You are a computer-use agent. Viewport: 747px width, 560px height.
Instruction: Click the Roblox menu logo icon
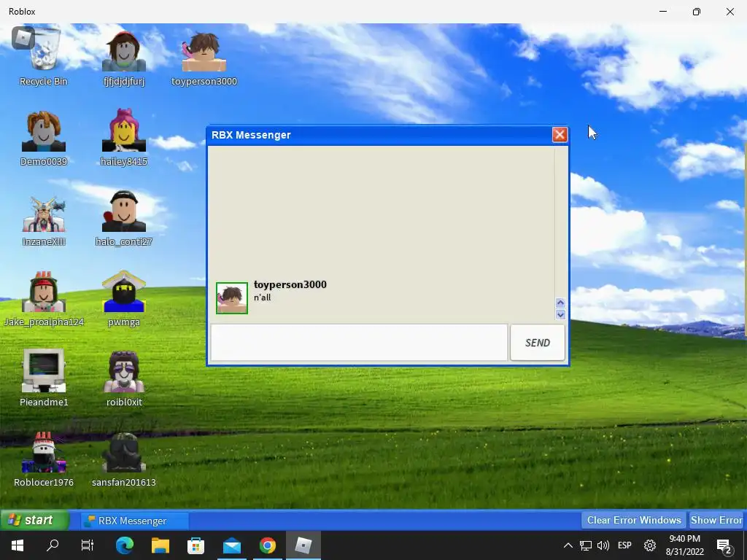(x=23, y=38)
